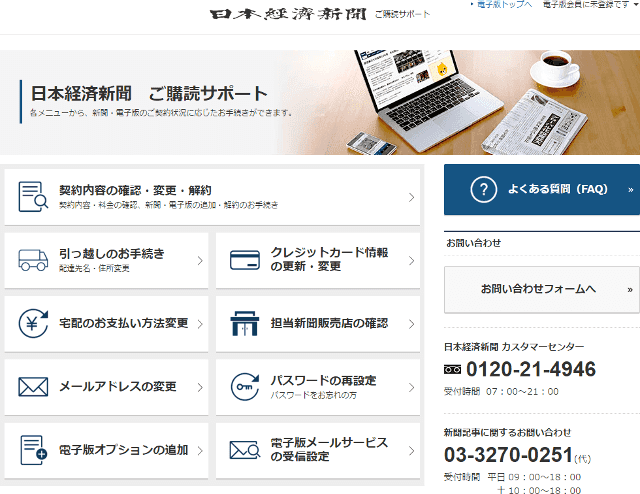
Task: Click phone number 03-3270-0251
Action: (509, 455)
